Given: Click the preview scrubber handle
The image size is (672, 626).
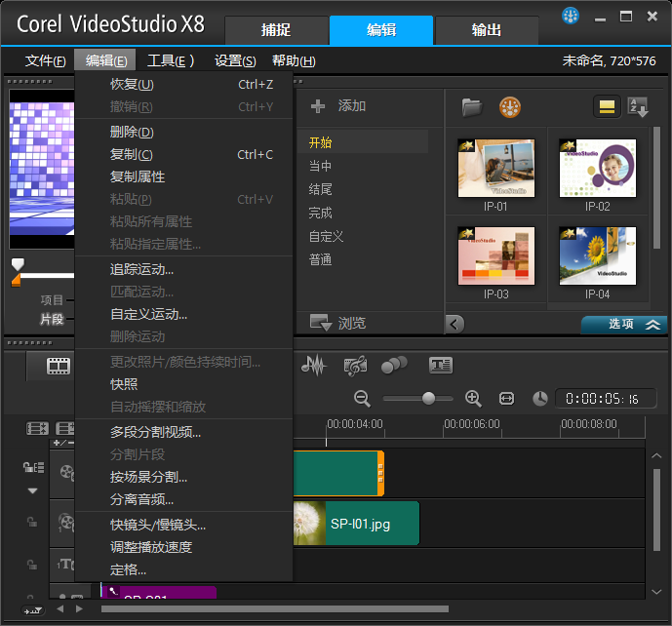Looking at the screenshot, I should (x=18, y=264).
